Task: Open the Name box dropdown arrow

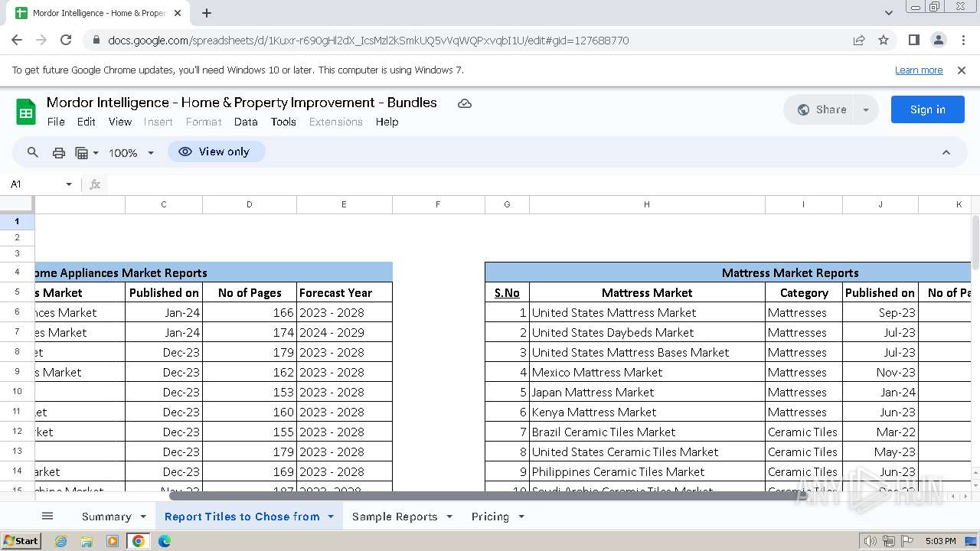Action: pos(69,184)
